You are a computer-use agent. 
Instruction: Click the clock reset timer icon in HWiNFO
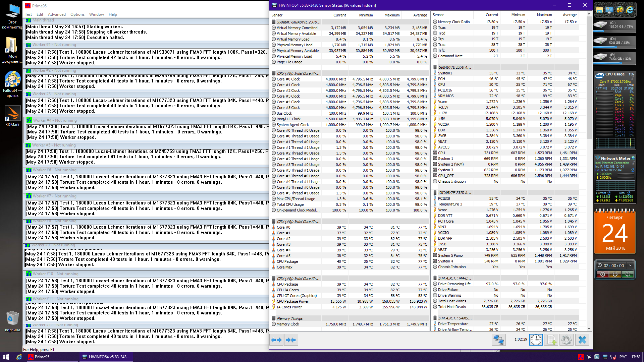(536, 340)
